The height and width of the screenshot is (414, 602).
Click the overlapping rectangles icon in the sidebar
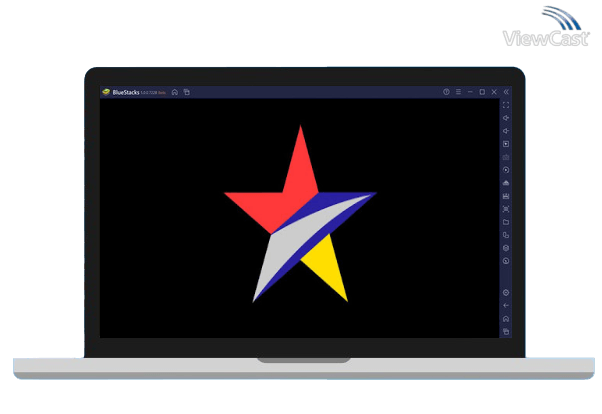pos(506,235)
